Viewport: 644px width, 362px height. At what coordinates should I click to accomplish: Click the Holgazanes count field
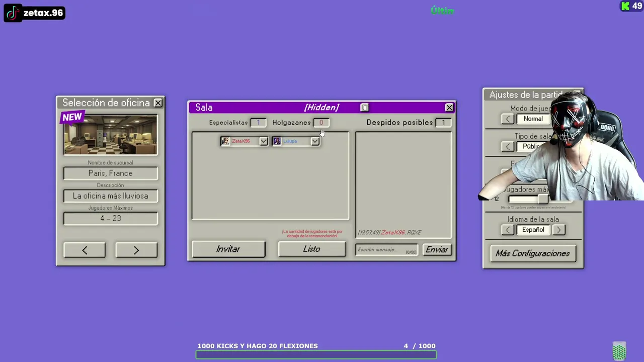coord(321,123)
